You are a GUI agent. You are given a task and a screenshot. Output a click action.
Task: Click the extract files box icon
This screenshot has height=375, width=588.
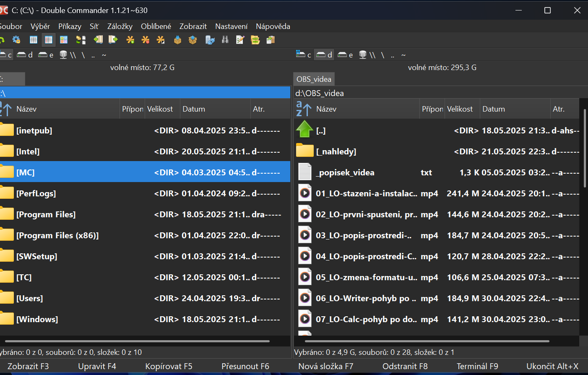point(193,40)
